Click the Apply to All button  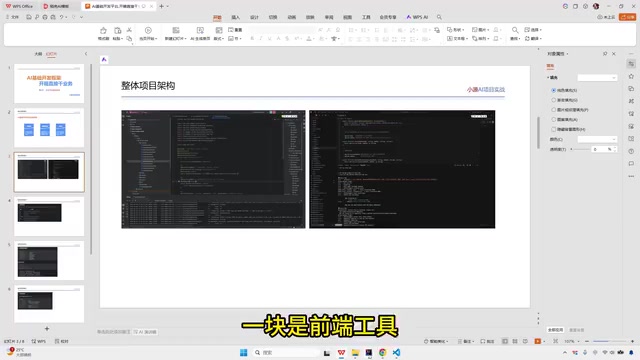(x=556, y=330)
